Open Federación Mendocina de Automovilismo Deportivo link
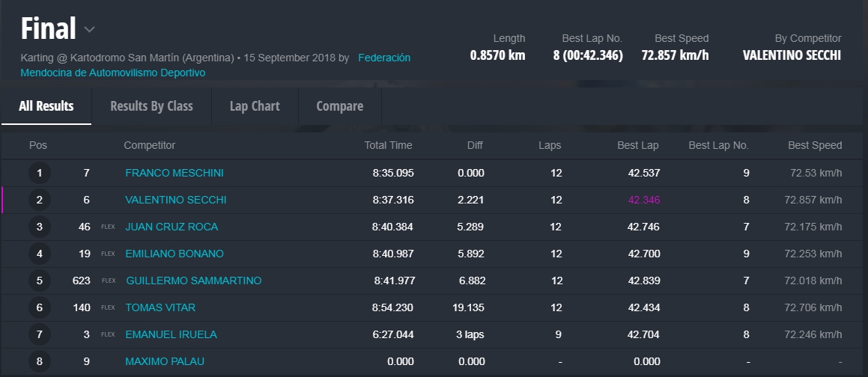868x377 pixels. pos(383,58)
